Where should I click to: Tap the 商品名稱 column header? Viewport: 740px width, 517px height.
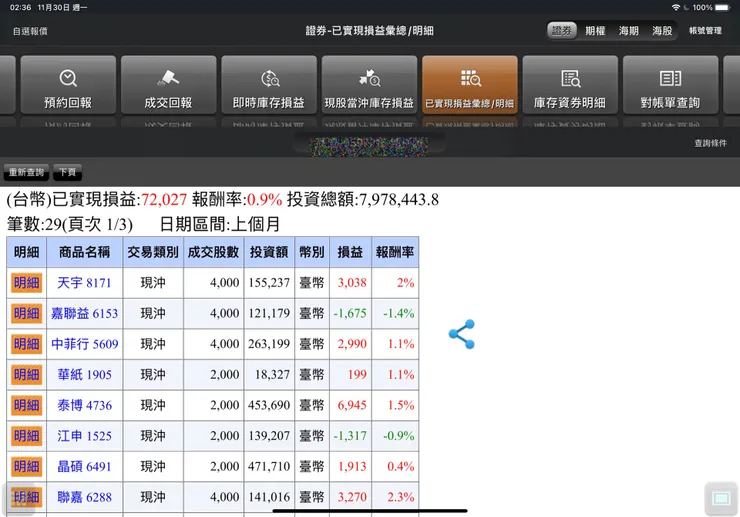pyautogui.click(x=84, y=252)
